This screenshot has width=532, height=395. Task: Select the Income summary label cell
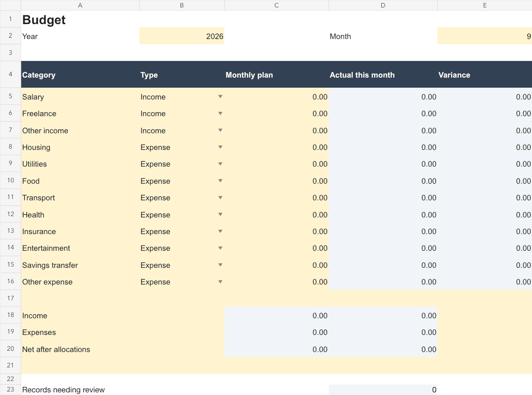80,315
